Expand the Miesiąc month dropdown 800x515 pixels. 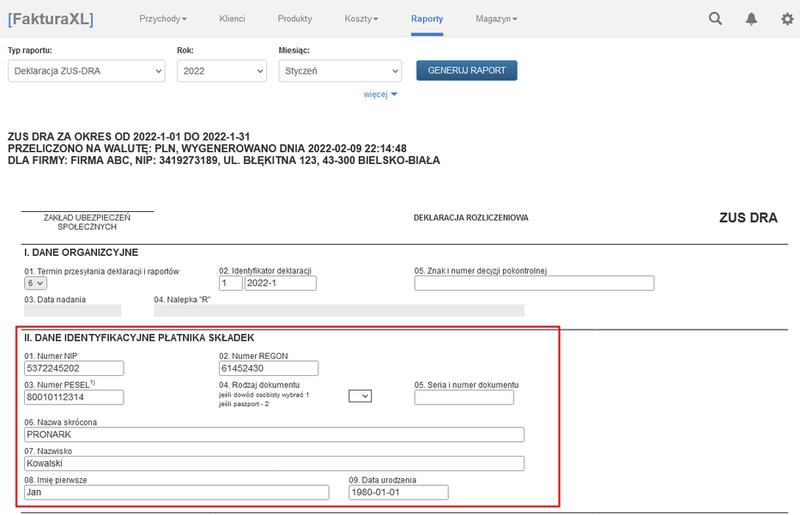340,71
